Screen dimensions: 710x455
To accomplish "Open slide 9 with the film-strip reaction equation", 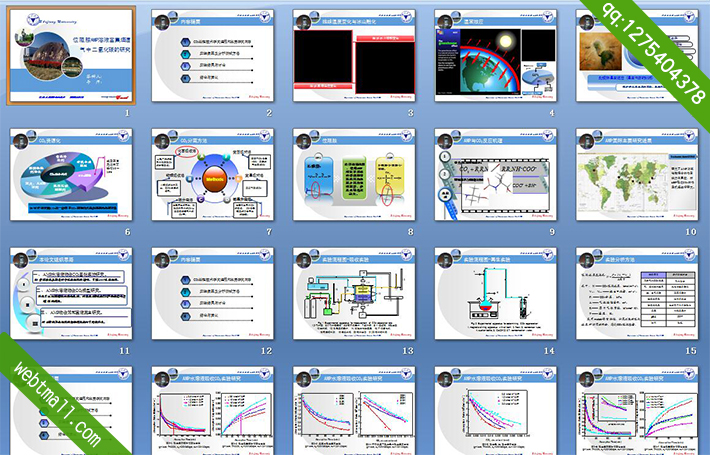I will pos(495,174).
